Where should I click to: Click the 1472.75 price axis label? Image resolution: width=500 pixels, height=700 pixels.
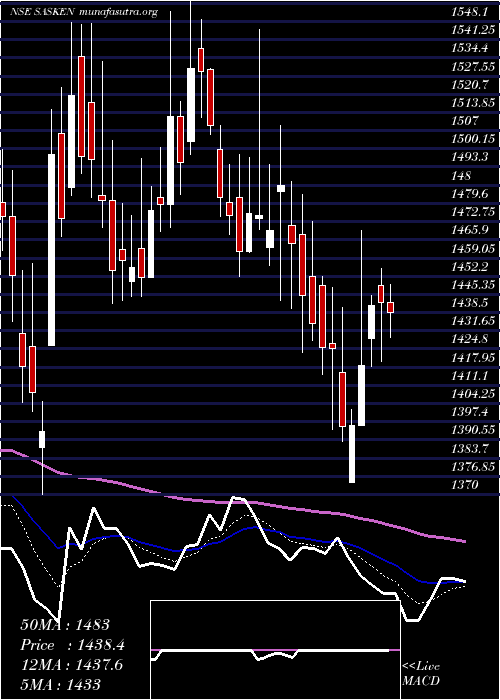473,212
